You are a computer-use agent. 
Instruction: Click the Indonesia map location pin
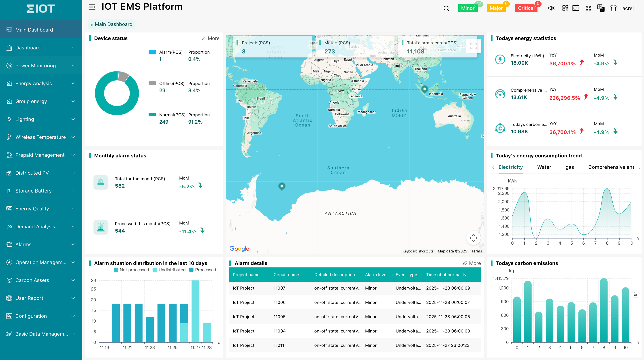424,89
